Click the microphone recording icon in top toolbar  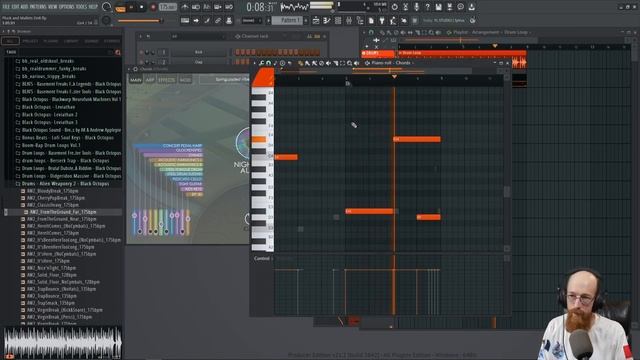[x=416, y=7]
